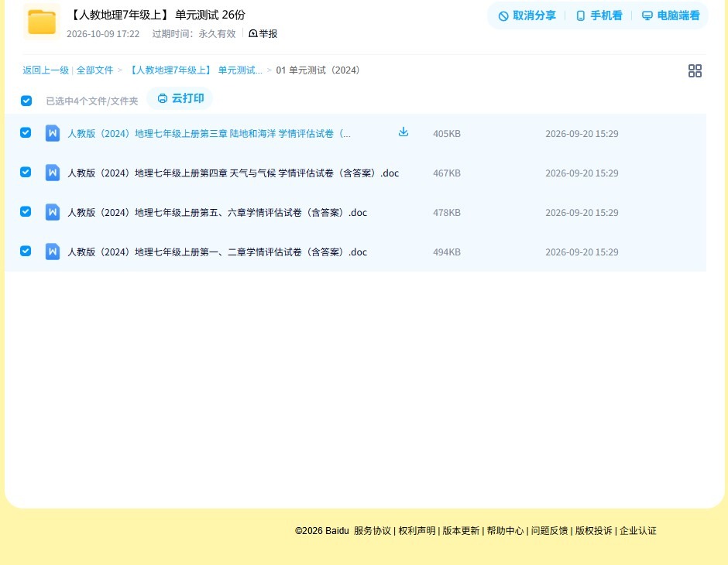
Task: Open 全部文件 breadcrumb link
Action: click(94, 70)
